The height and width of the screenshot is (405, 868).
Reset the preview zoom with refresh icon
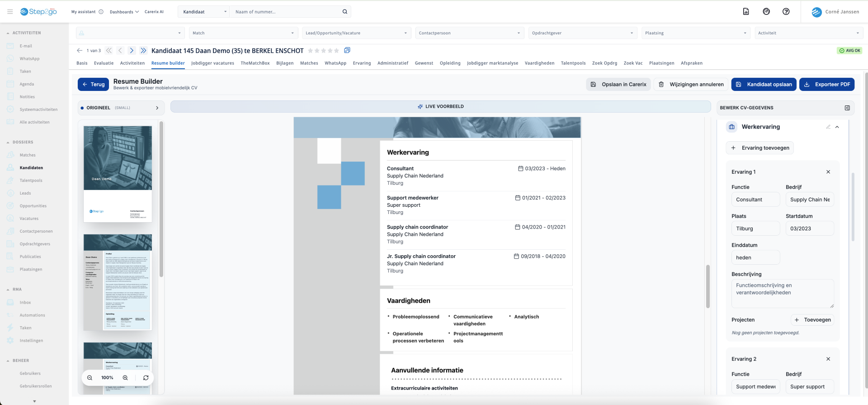tap(146, 378)
